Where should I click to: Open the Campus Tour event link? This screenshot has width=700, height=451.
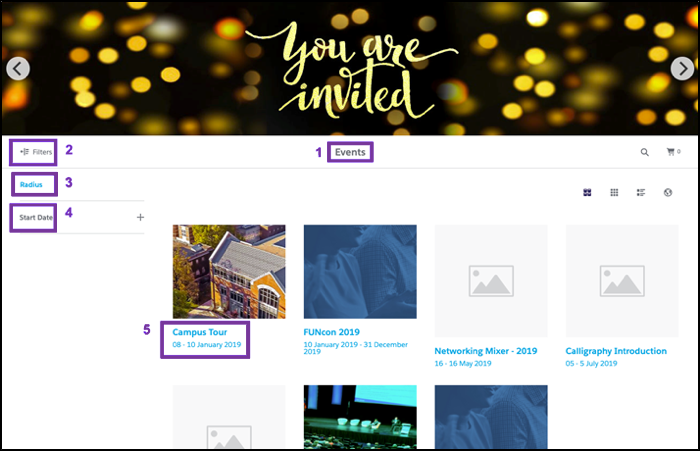[x=201, y=332]
